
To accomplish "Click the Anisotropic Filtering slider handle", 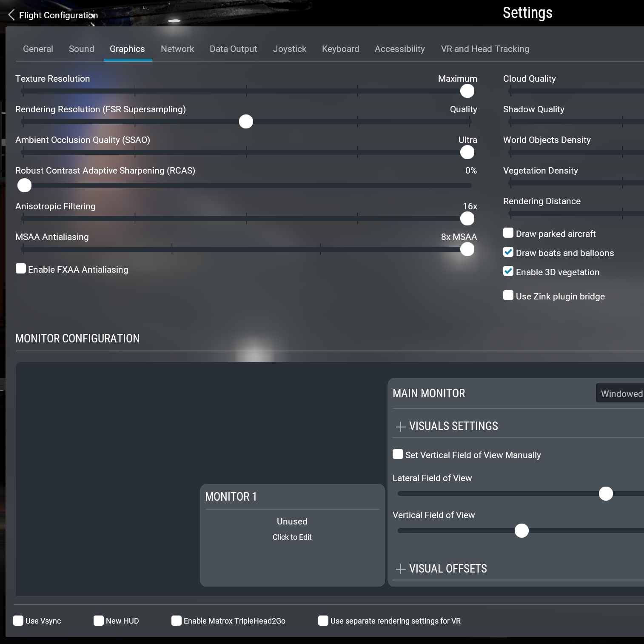I will [467, 219].
